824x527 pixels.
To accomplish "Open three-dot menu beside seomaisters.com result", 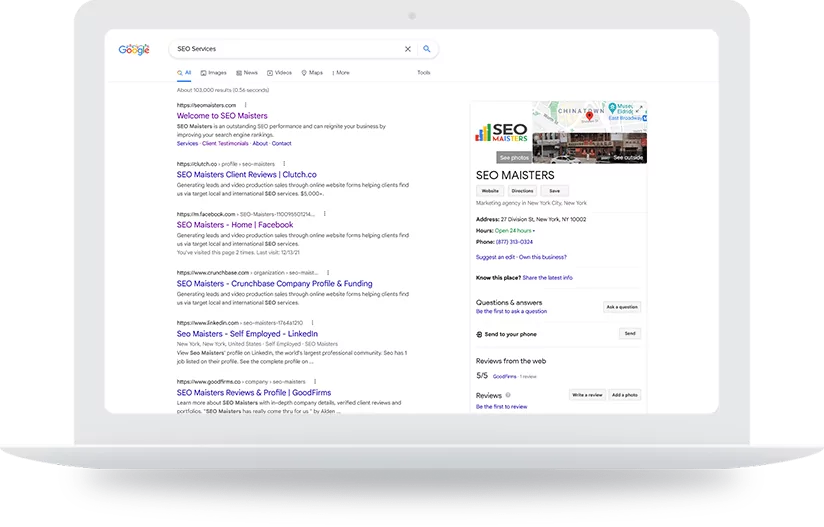I will click(x=245, y=105).
